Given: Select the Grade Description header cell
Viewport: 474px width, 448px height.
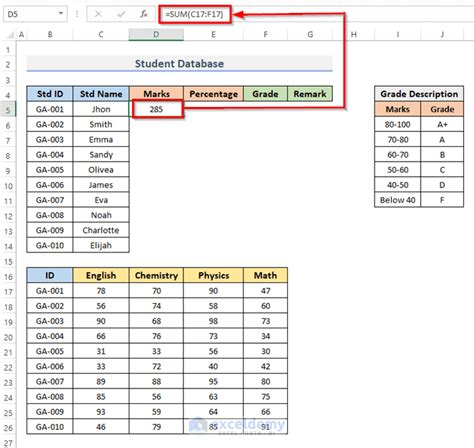Looking at the screenshot, I should click(419, 94).
